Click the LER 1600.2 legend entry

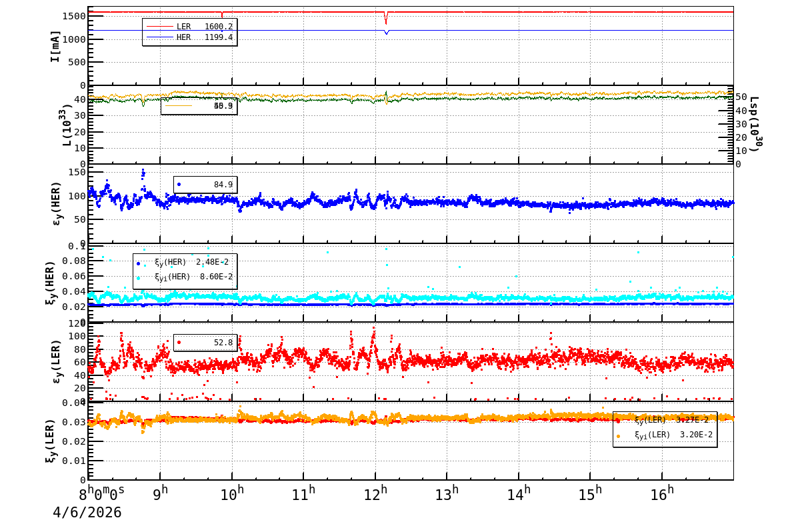pyautogui.click(x=189, y=27)
